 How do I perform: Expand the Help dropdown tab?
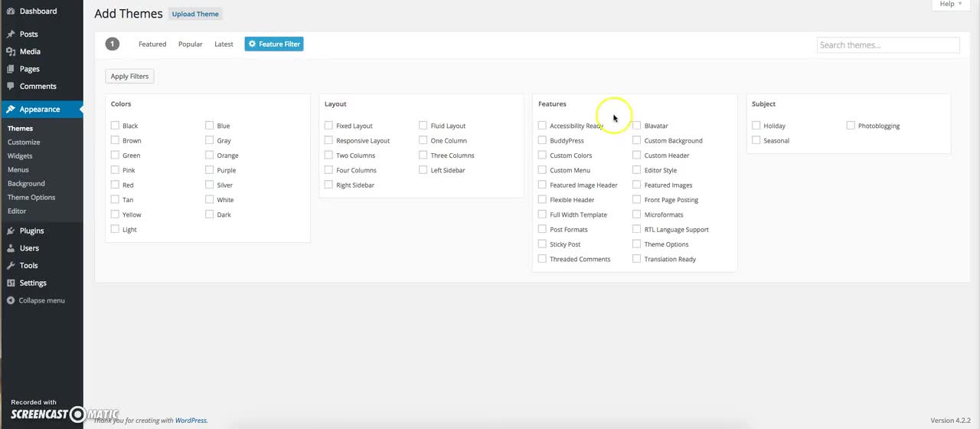tap(950, 5)
